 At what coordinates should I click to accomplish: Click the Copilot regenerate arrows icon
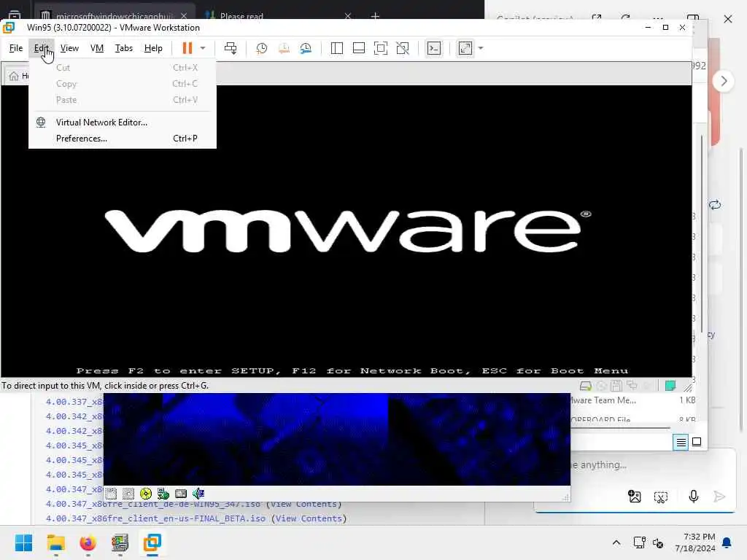point(715,205)
